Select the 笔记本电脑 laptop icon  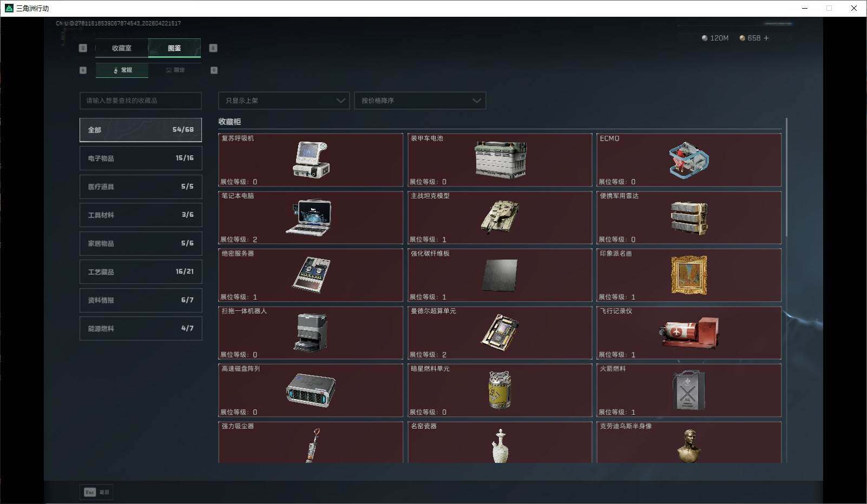pos(310,217)
